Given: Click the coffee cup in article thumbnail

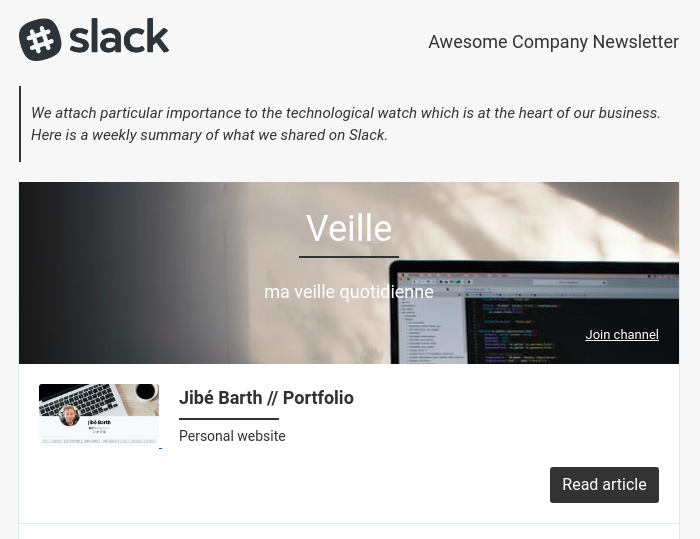Looking at the screenshot, I should [x=145, y=392].
